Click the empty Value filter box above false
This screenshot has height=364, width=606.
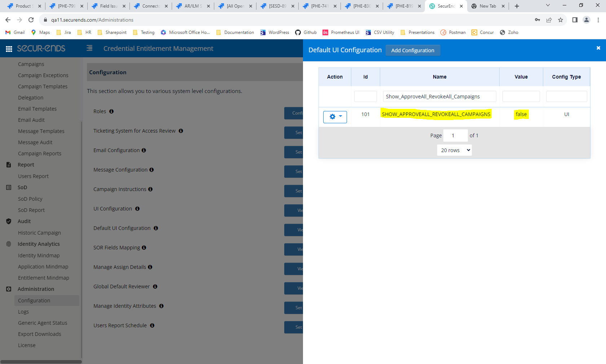point(521,96)
